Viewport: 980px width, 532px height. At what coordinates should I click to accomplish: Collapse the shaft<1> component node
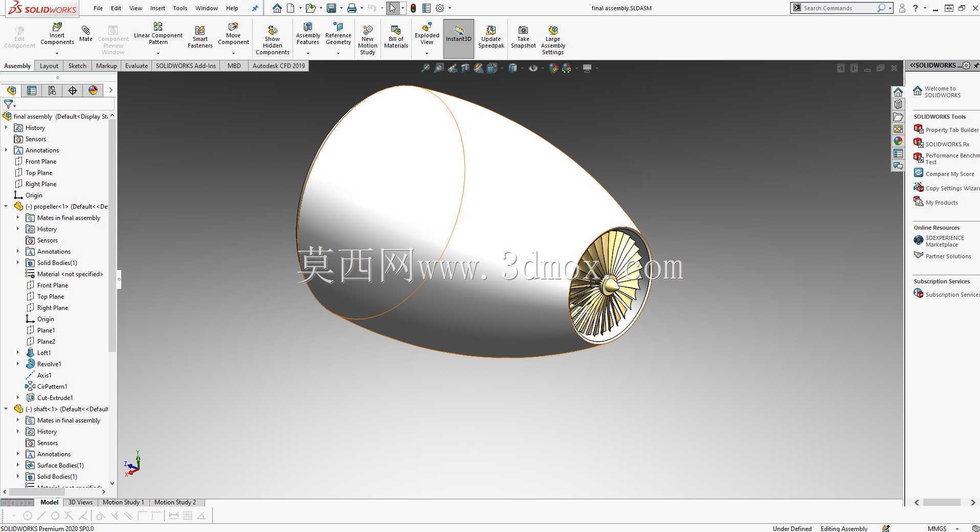pos(6,409)
